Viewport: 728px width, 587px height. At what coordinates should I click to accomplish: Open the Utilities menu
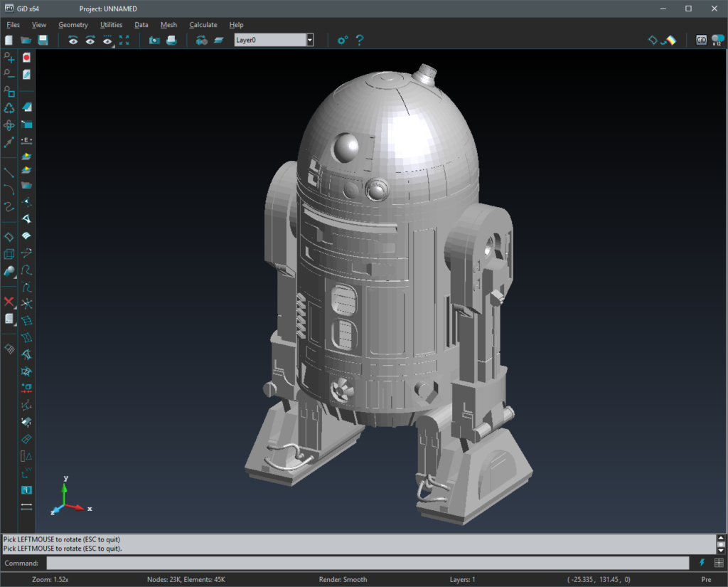[112, 25]
